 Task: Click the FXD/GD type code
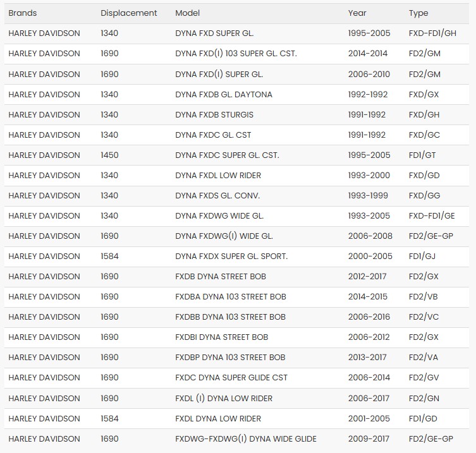(x=424, y=176)
